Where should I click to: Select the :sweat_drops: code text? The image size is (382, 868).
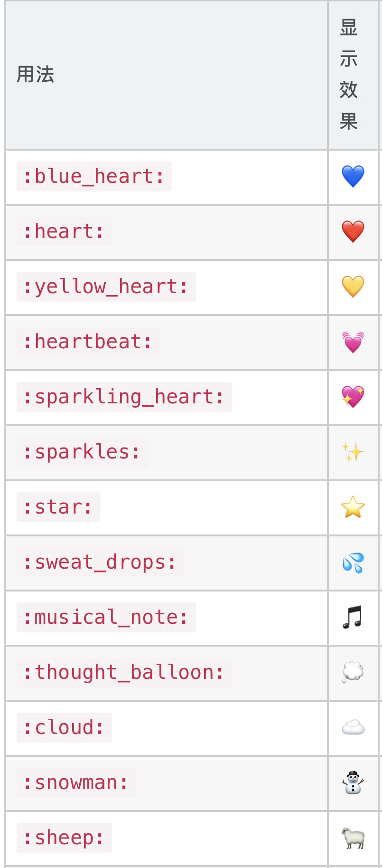pos(100,563)
